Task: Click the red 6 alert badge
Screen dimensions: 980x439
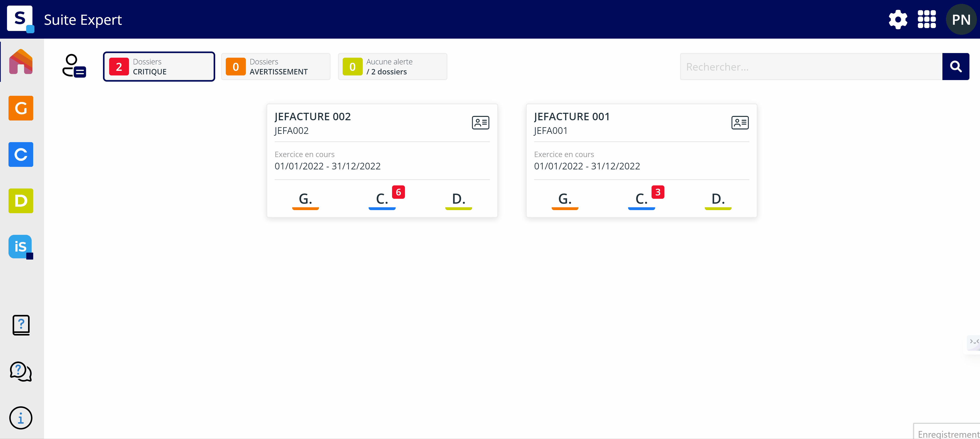Action: [398, 192]
